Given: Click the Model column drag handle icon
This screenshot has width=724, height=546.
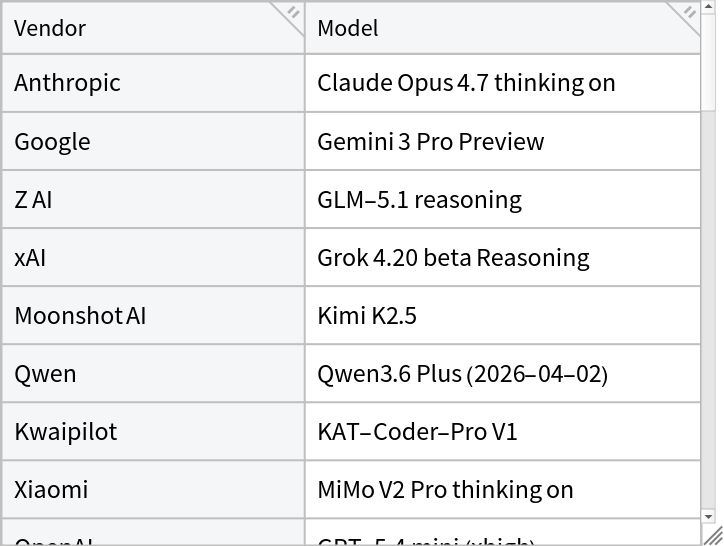Looking at the screenshot, I should coord(689,13).
